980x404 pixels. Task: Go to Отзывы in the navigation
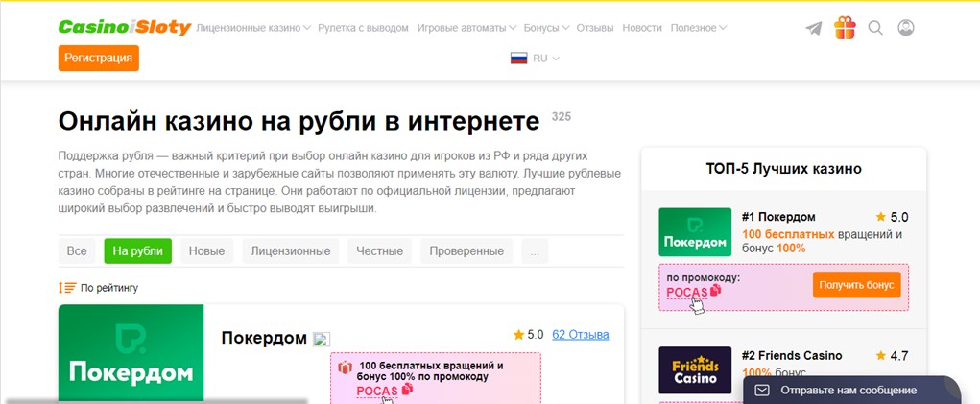(595, 28)
